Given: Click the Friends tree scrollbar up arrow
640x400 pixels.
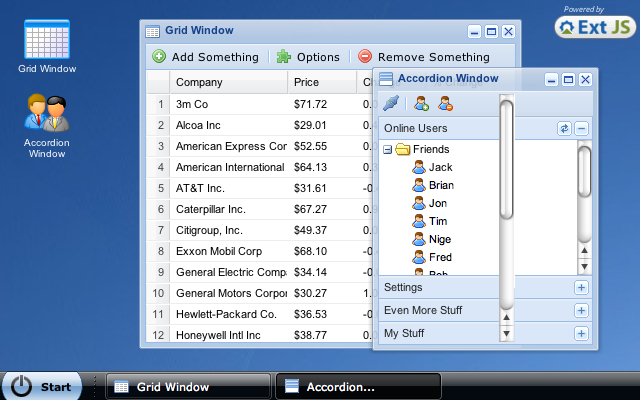Looking at the screenshot, I should pos(584,250).
